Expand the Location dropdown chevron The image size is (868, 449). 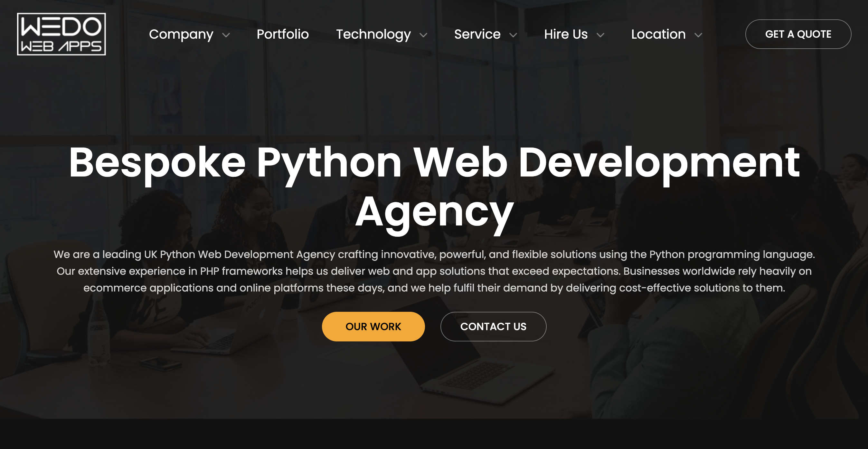tap(699, 35)
